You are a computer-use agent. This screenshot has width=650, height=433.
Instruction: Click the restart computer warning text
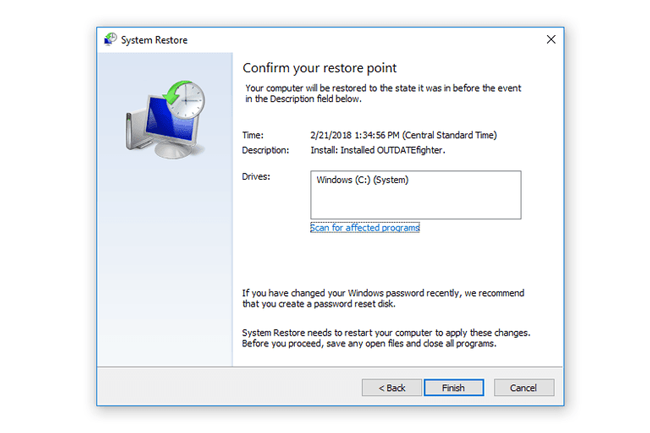[386, 338]
